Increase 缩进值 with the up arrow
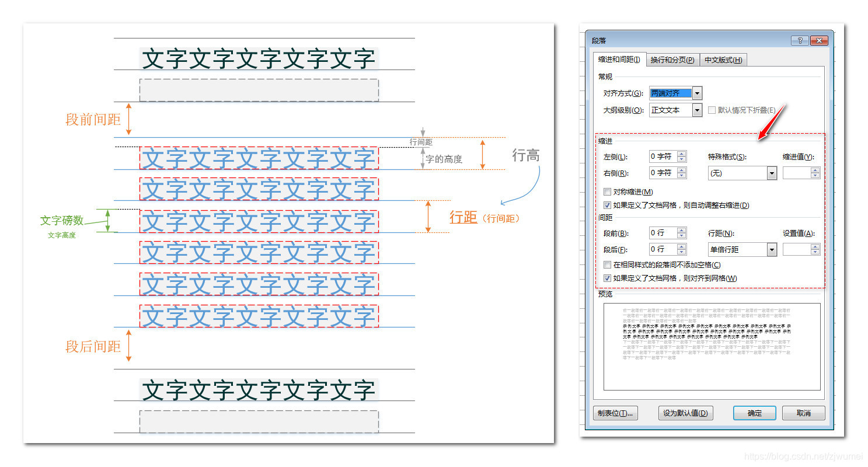The image size is (868, 467). pos(815,170)
